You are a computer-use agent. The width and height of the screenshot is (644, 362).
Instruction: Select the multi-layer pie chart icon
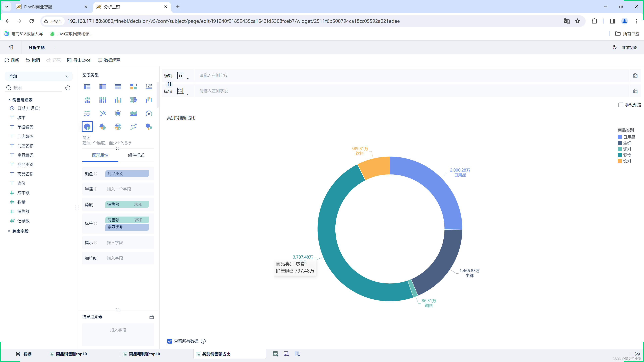click(118, 127)
